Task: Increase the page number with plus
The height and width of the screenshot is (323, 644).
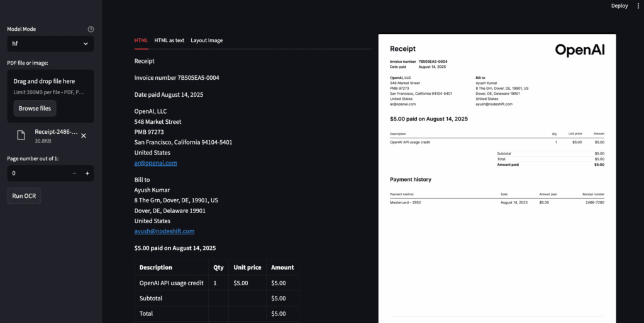Action: 87,173
